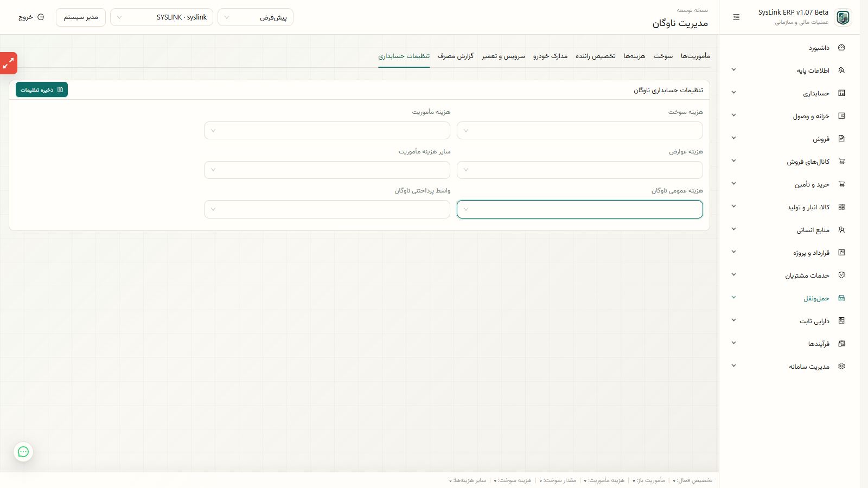Image resolution: width=868 pixels, height=488 pixels.
Task: Open the پیش‌فرض selector dropdown
Action: pos(256,17)
